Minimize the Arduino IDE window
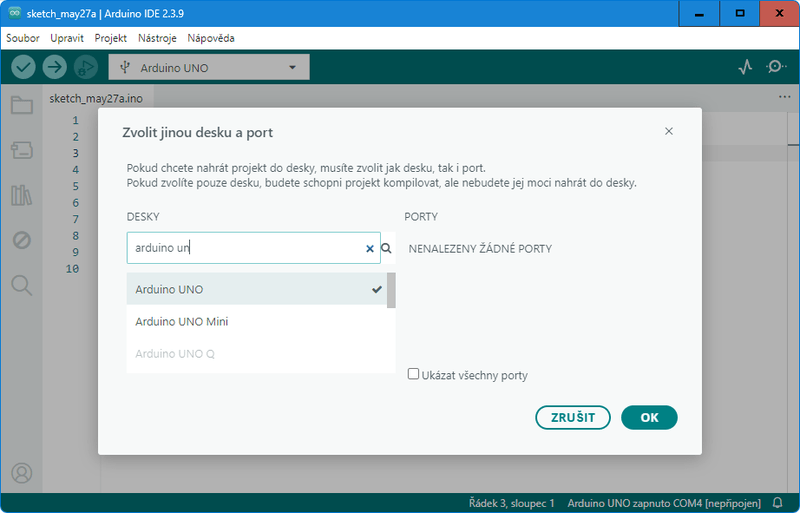This screenshot has width=800, height=513. click(x=699, y=13)
